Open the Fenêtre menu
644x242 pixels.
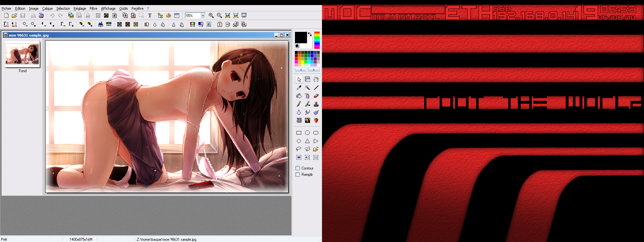point(137,9)
